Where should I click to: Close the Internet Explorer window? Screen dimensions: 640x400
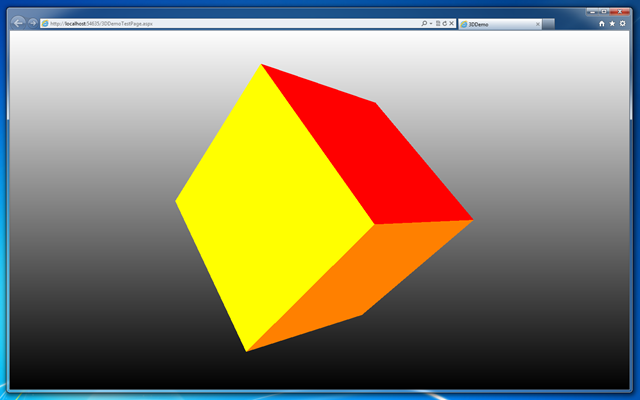[620, 12]
